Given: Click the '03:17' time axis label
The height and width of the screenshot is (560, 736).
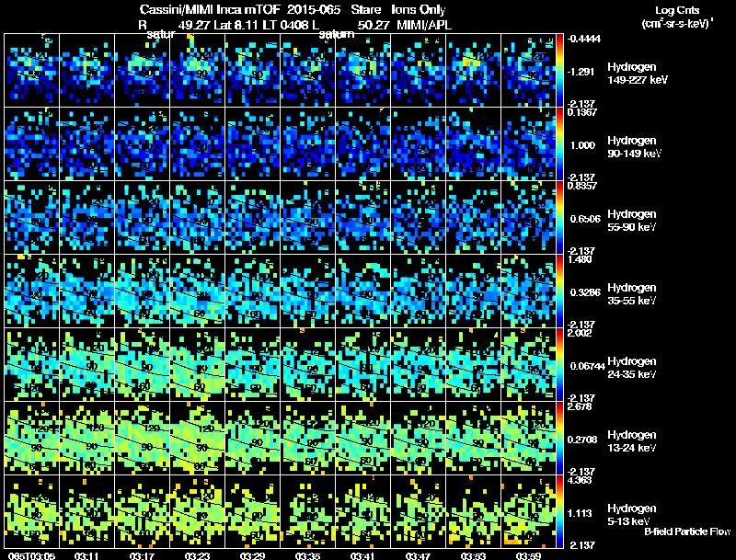Looking at the screenshot, I should 142,556.
